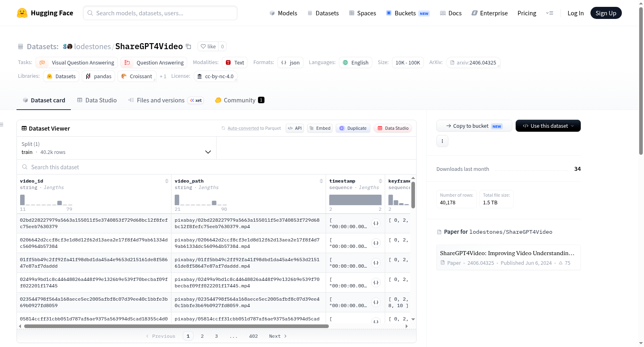Open the lodestones user profile link
The width and height of the screenshot is (644, 347).
[92, 46]
